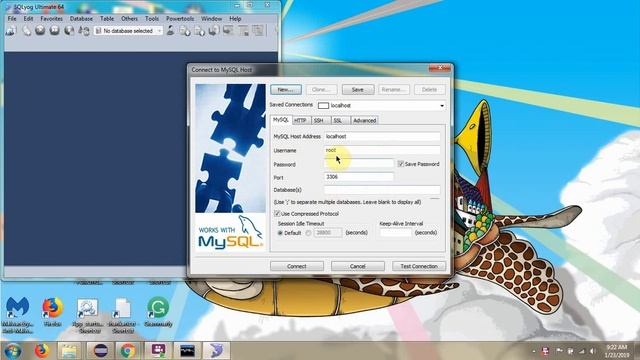
Task: Open the Others menu
Action: click(129, 18)
